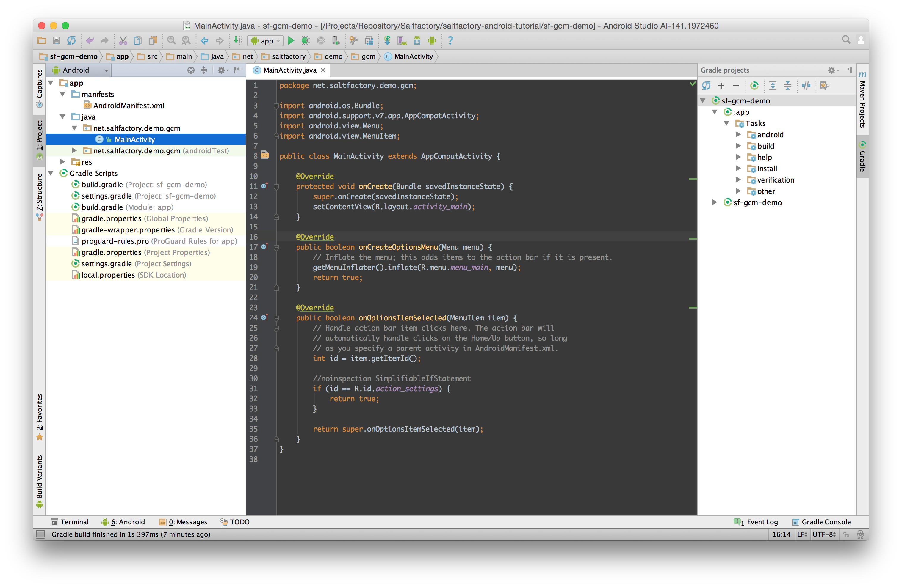Image resolution: width=902 pixels, height=588 pixels.
Task: Open the Build Variants side tab
Action: tap(39, 481)
